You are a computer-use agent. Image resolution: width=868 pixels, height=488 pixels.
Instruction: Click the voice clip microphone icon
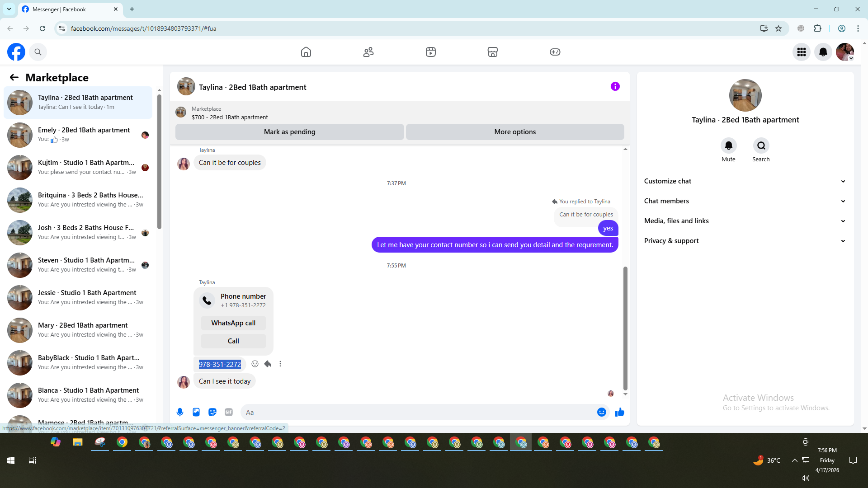[180, 412]
